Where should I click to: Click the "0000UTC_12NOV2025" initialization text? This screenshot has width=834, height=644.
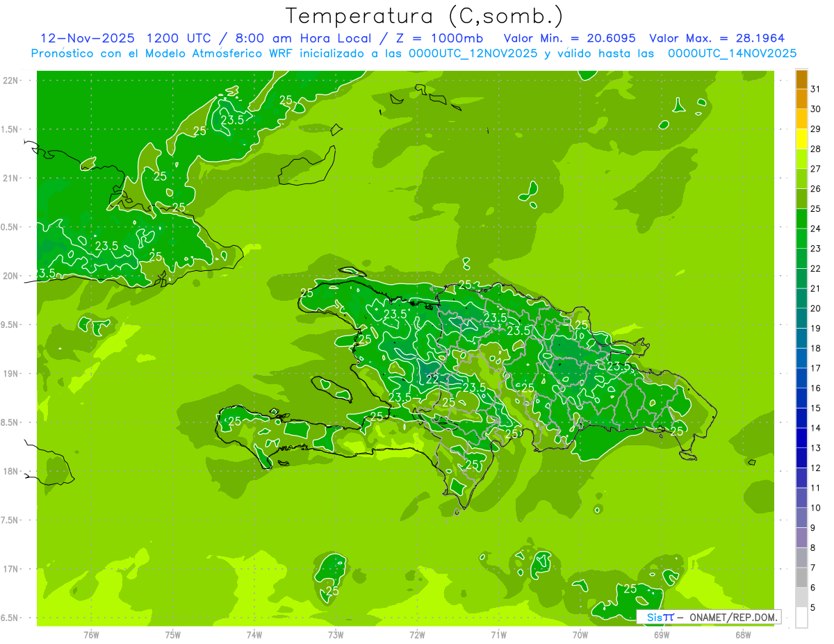point(473,53)
